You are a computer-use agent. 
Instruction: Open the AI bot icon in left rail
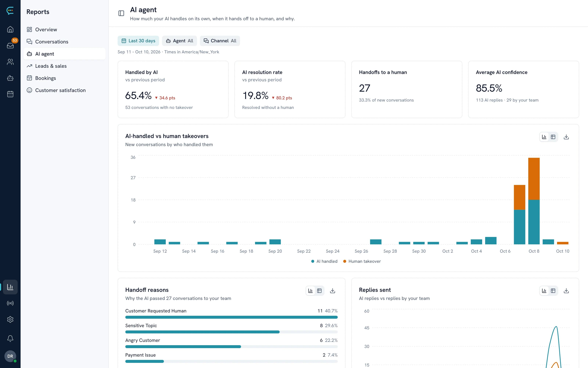coord(10,78)
